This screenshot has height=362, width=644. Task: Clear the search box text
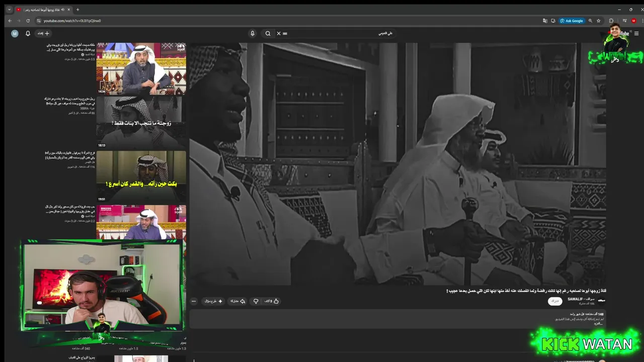279,34
